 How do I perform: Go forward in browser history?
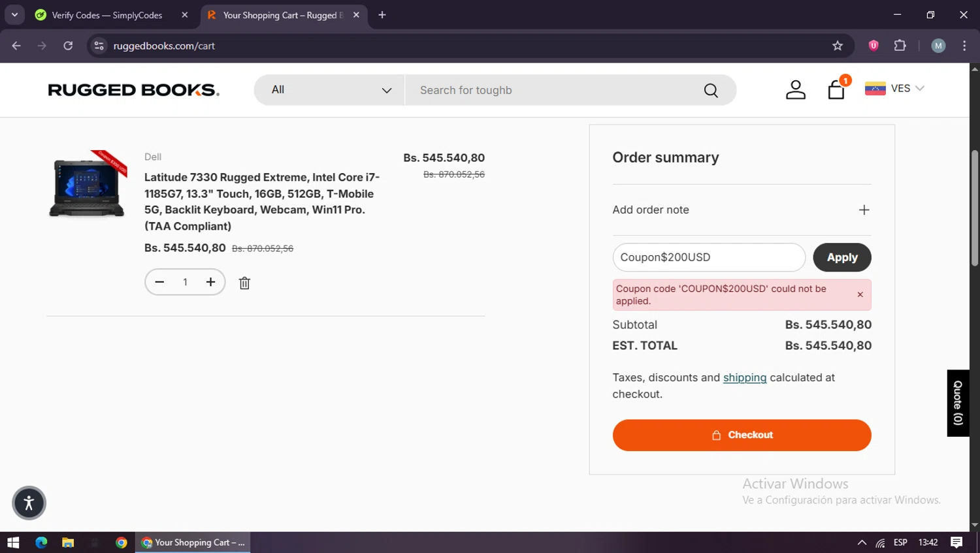(x=42, y=46)
